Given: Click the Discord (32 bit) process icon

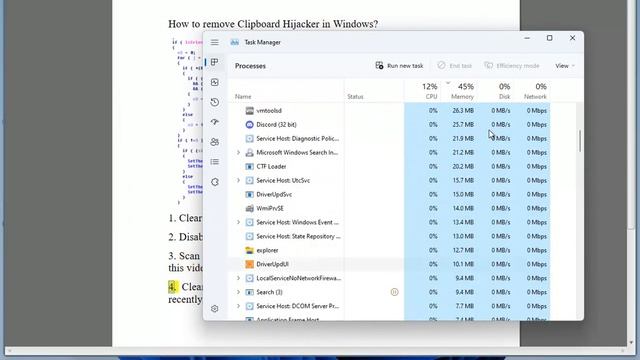Looking at the screenshot, I should point(249,124).
